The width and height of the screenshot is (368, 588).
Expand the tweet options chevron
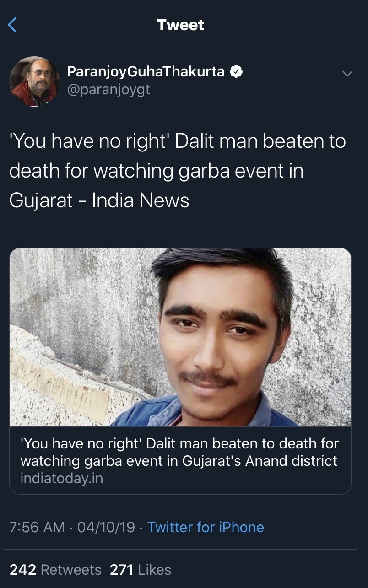[x=347, y=73]
